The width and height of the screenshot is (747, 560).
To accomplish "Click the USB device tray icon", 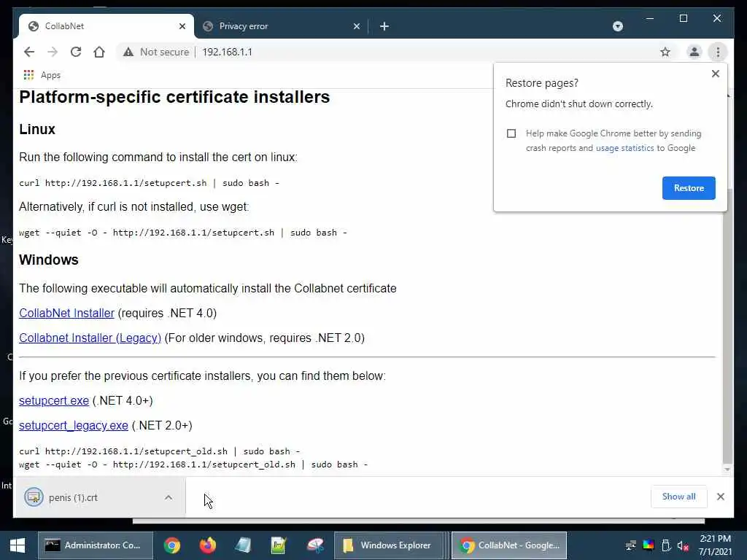I will [x=665, y=545].
